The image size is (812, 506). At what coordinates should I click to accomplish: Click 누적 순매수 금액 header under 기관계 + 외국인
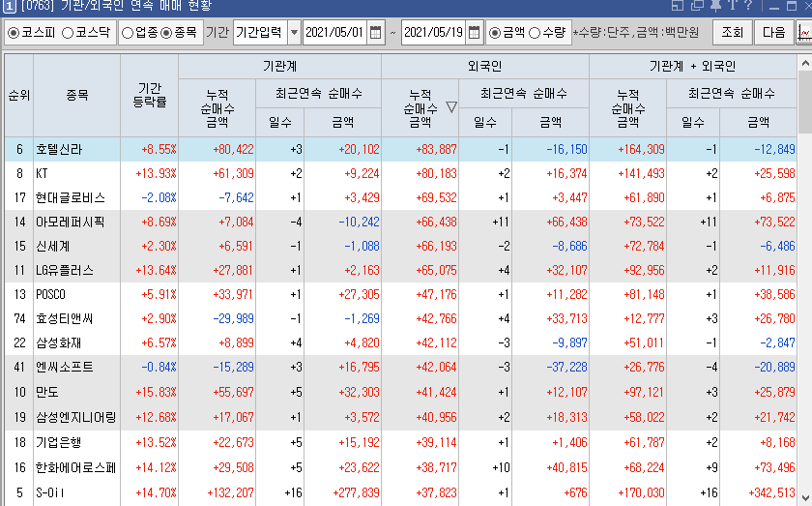coord(627,107)
